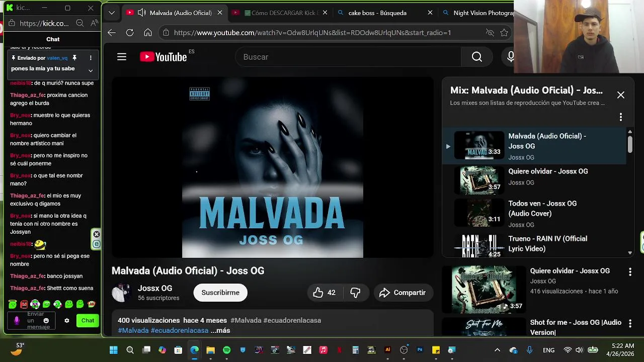Collapse the pinned message in Kick chat
The image size is (644, 362).
click(91, 70)
